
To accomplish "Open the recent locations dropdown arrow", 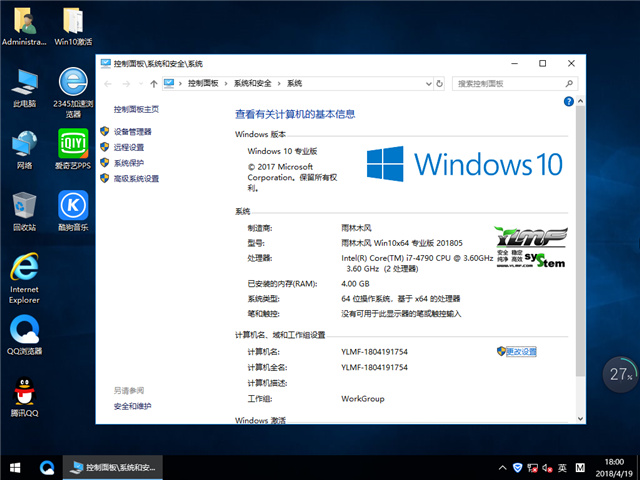I will 141,84.
